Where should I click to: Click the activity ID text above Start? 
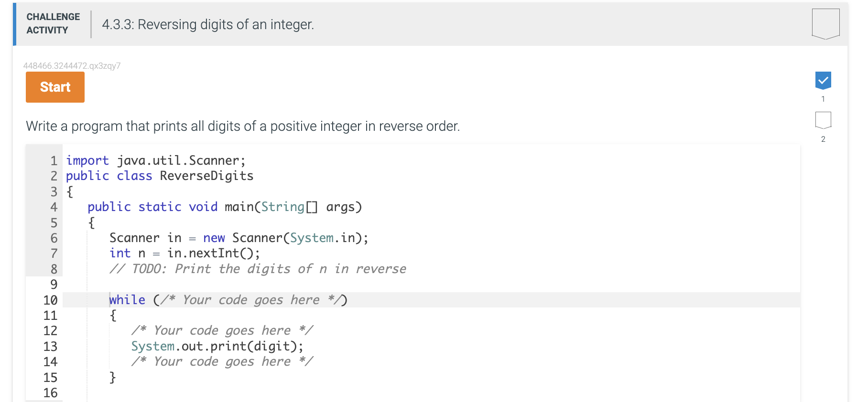tap(72, 66)
